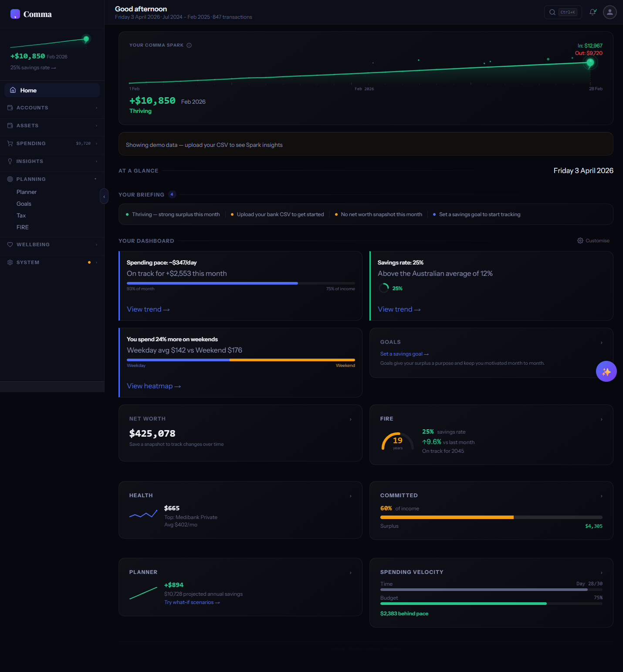This screenshot has height=672, width=623.
Task: Open Try what-if scenarios
Action: pos(192,602)
